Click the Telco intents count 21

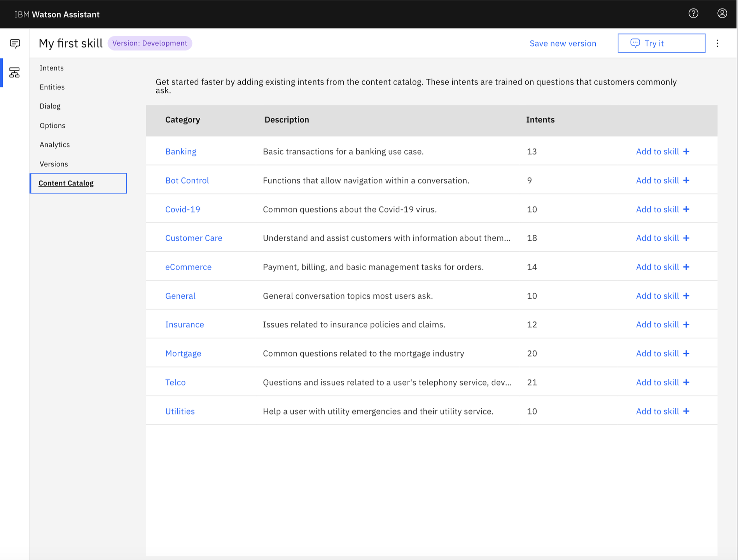click(532, 383)
